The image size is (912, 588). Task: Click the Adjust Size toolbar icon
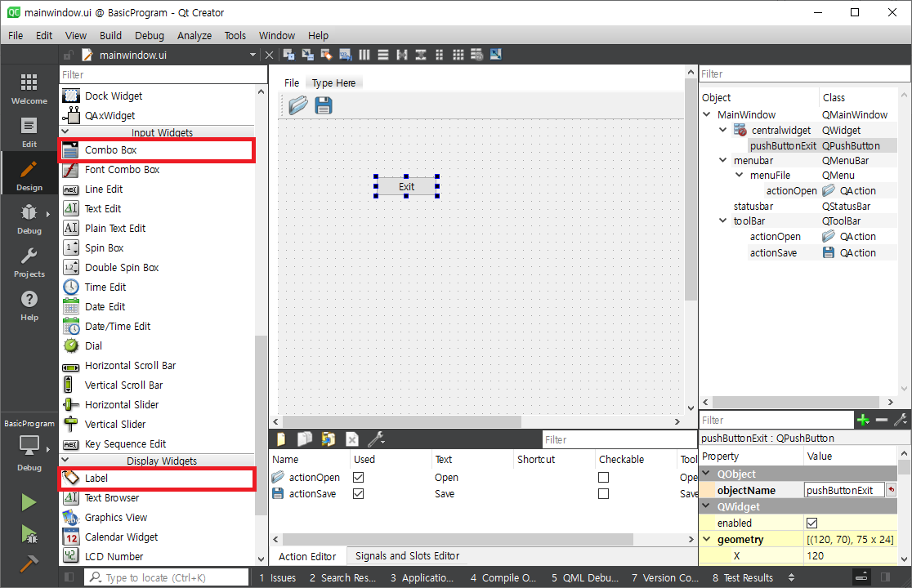click(x=495, y=55)
